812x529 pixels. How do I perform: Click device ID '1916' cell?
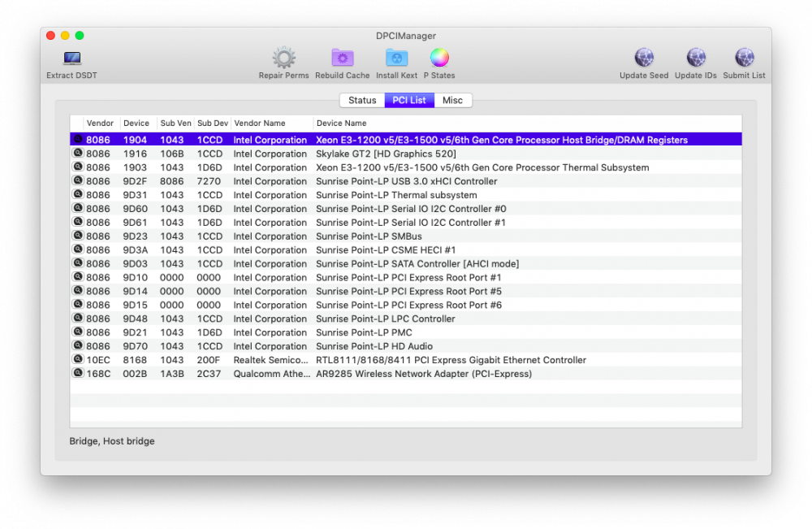(135, 154)
